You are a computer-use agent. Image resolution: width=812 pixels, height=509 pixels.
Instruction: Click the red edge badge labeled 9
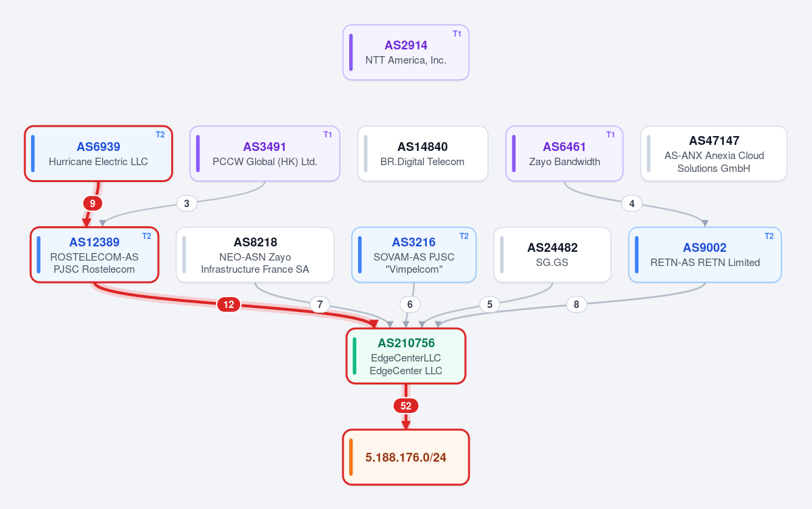(93, 203)
